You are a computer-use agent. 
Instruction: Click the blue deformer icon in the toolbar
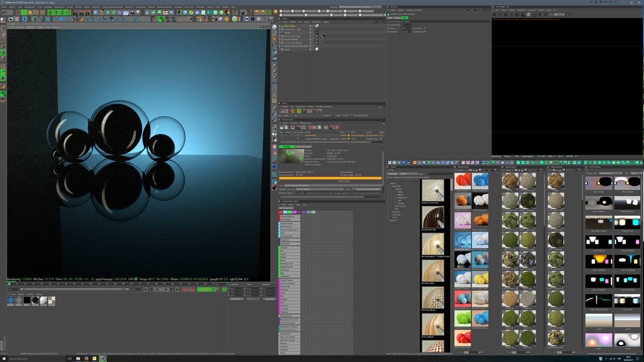(x=120, y=13)
